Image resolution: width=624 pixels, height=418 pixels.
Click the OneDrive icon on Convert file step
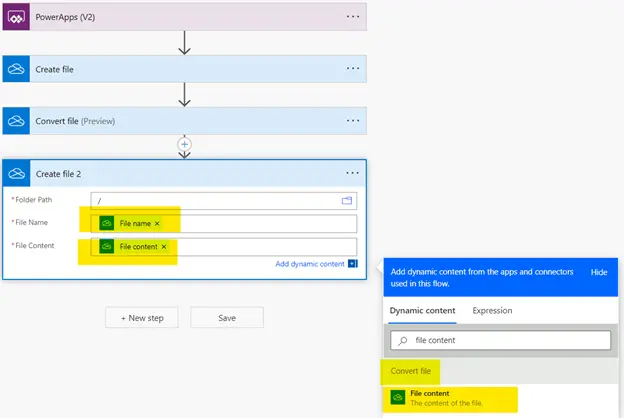(16, 120)
